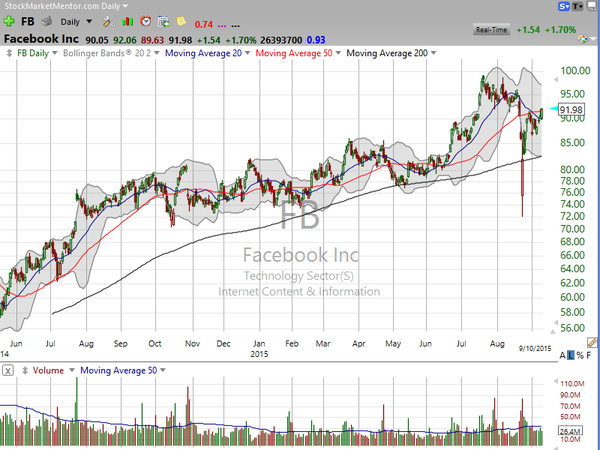Click the FB ticker symbol
Screen dimensions: 600x450
click(28, 21)
